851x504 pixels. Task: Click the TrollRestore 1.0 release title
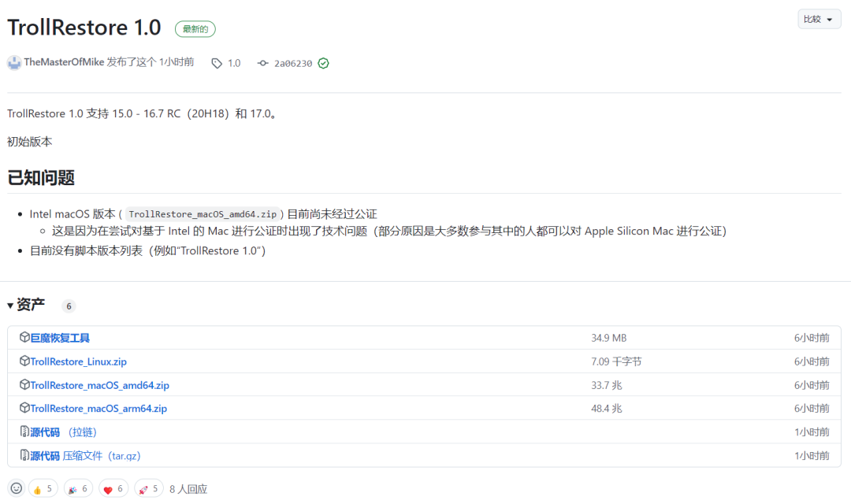(x=84, y=28)
